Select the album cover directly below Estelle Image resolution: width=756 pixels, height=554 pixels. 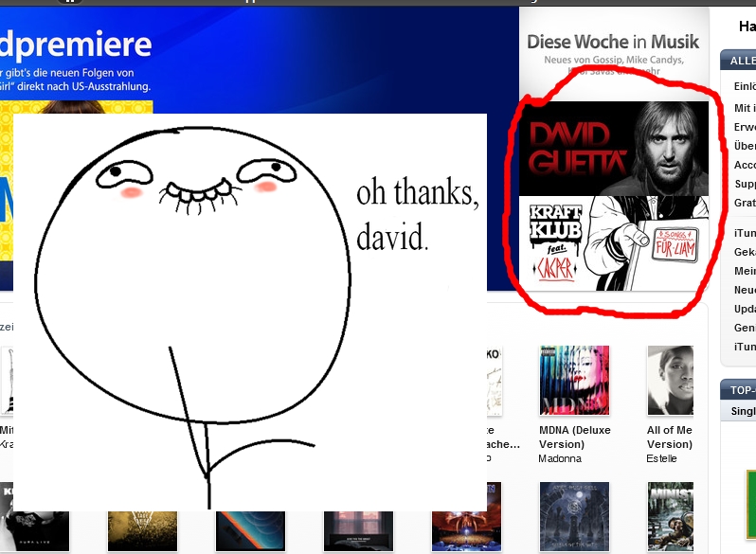click(671, 517)
